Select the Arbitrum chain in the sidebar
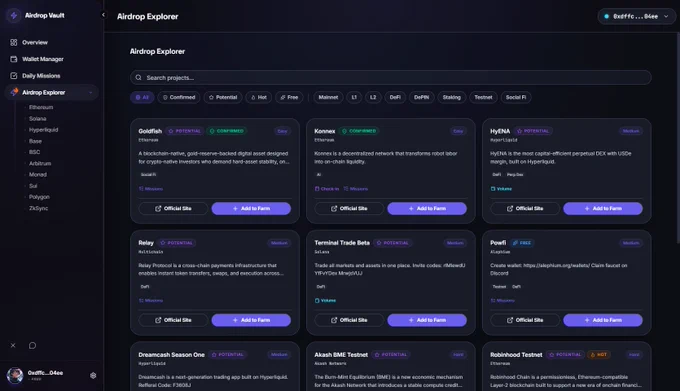The height and width of the screenshot is (391, 680). pyautogui.click(x=40, y=163)
